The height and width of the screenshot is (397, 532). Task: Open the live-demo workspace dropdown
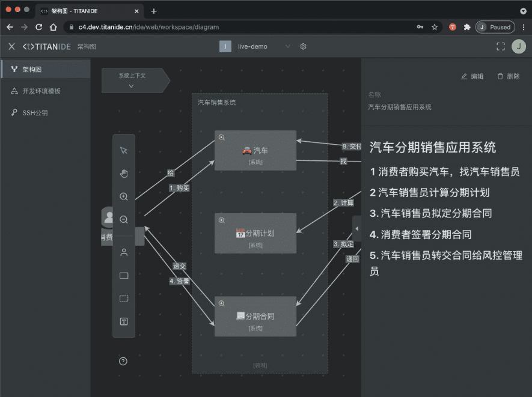click(287, 46)
